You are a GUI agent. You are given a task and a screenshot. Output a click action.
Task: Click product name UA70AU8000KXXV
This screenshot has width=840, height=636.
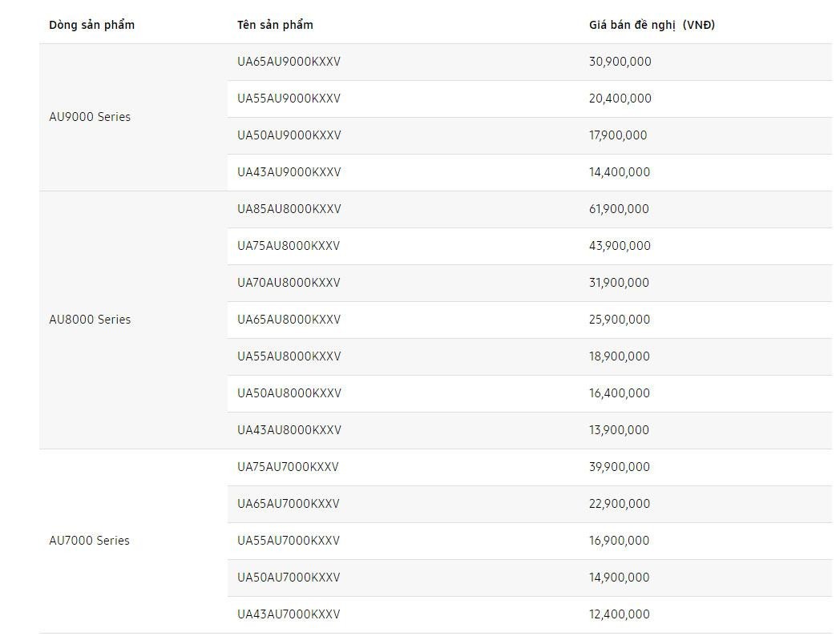click(289, 283)
